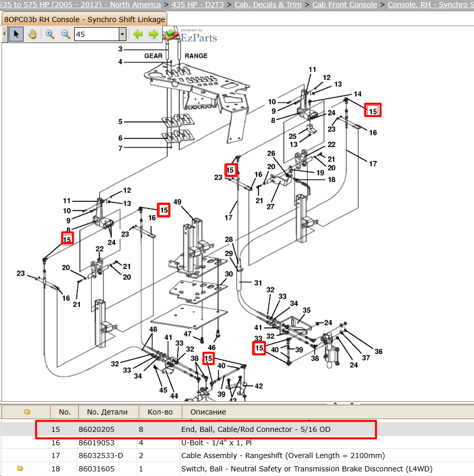Click the zoom in magnifier

pyautogui.click(x=50, y=34)
